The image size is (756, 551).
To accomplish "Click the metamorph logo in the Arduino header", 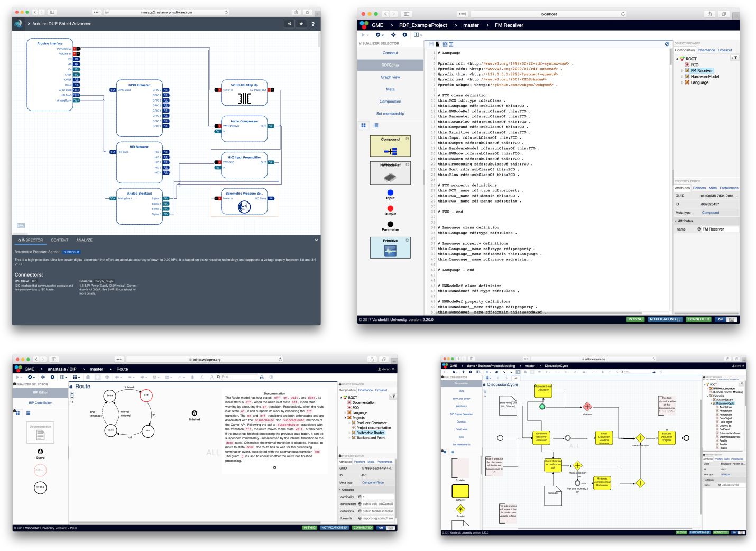I will 19,24.
